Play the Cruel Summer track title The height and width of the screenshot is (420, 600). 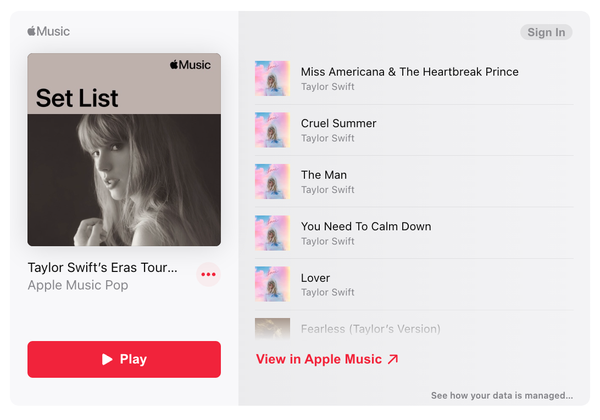click(339, 123)
